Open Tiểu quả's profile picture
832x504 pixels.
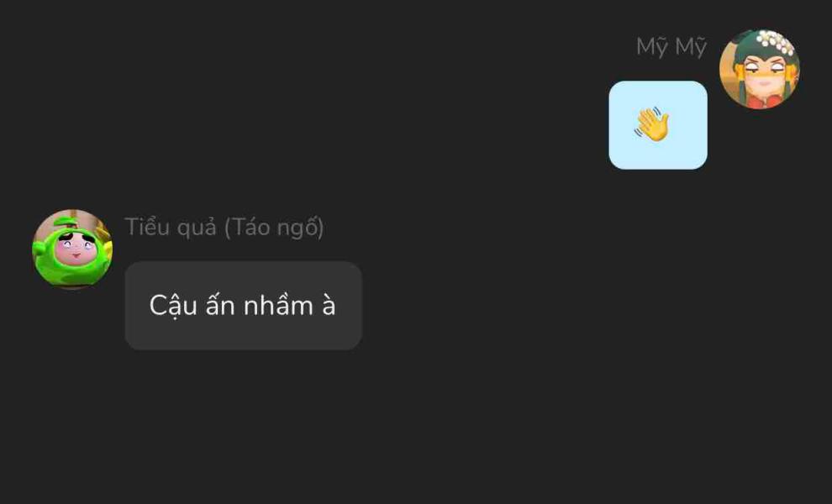click(72, 249)
